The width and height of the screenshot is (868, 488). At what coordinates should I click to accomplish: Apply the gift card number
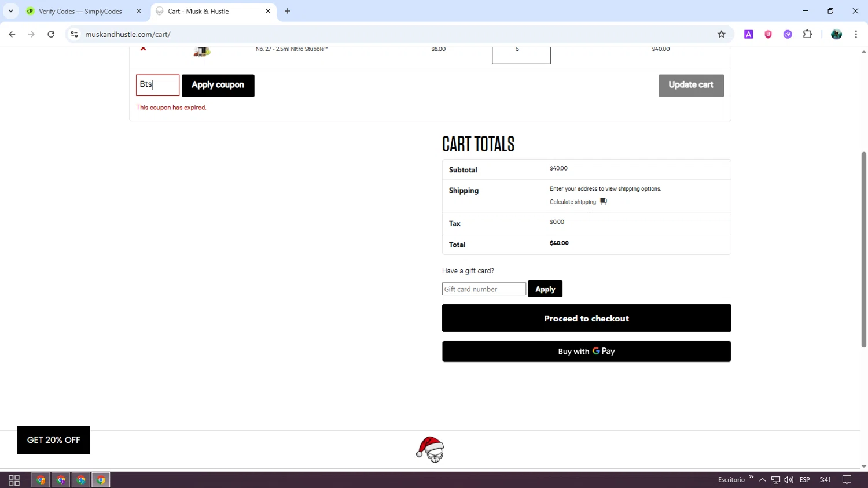tap(545, 289)
